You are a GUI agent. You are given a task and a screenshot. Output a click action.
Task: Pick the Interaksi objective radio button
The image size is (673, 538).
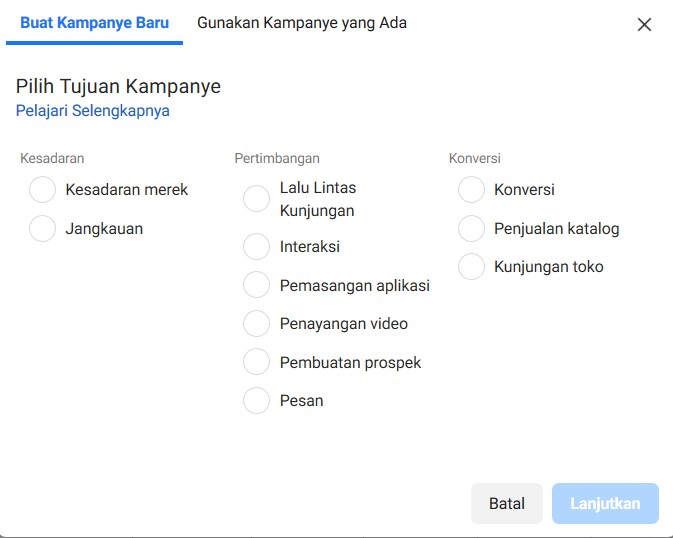click(256, 246)
